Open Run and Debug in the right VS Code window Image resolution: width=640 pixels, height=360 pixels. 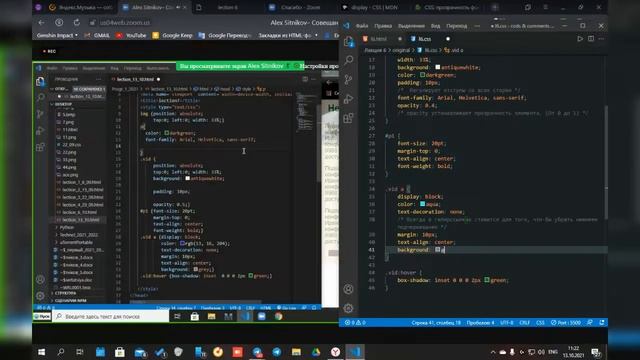[349, 99]
